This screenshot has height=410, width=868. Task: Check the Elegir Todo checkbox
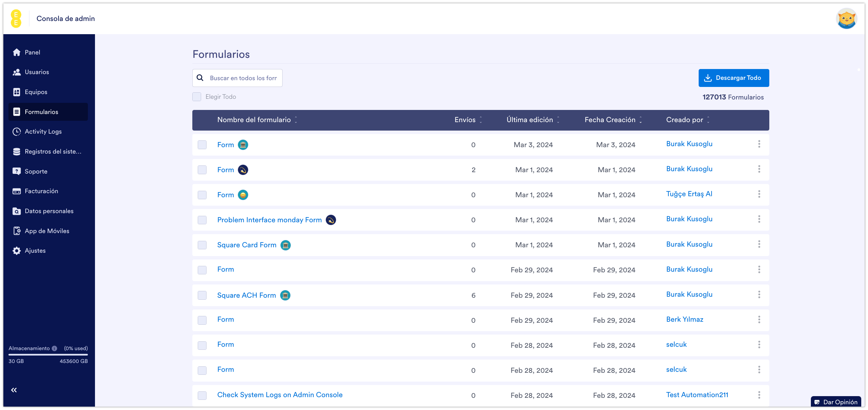[197, 97]
